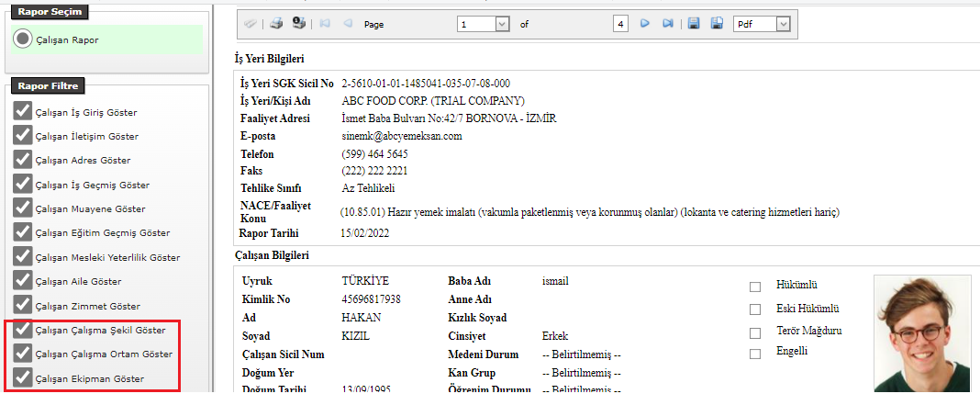The width and height of the screenshot is (980, 405).
Task: Open the page number dropdown
Action: (x=502, y=25)
